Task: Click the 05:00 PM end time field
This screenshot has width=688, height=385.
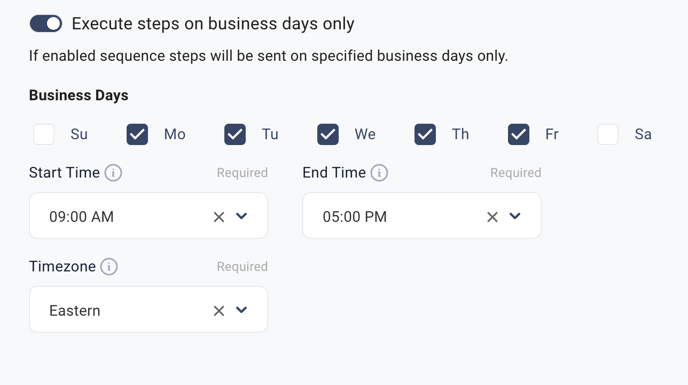Action: click(x=422, y=216)
